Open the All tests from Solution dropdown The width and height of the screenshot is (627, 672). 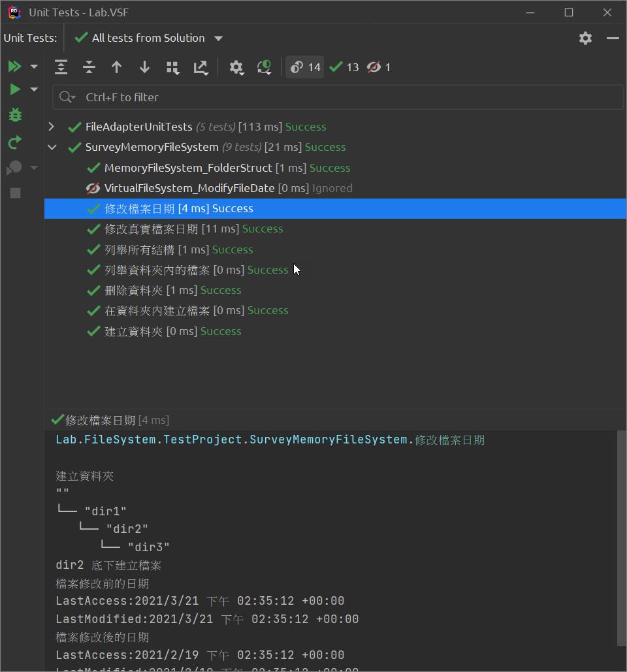(x=148, y=38)
